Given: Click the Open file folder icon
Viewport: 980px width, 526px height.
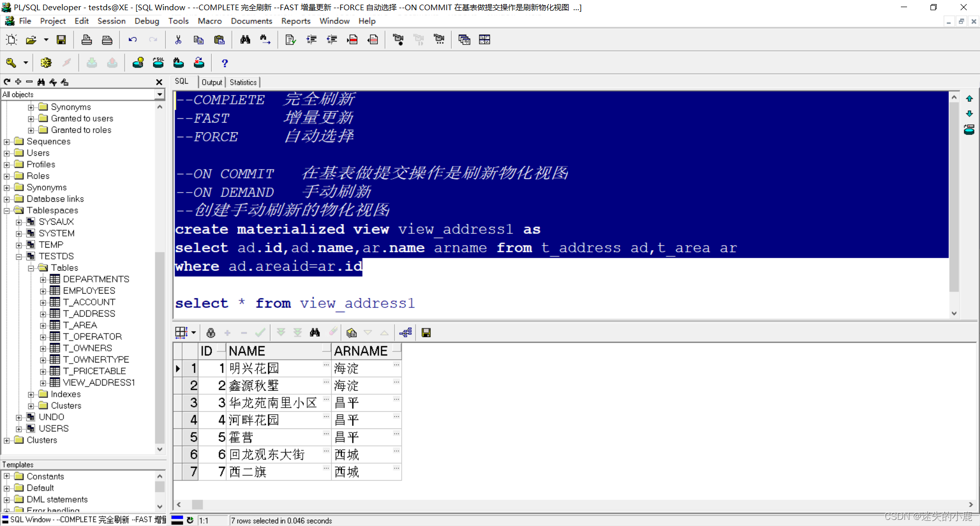Looking at the screenshot, I should click(31, 40).
